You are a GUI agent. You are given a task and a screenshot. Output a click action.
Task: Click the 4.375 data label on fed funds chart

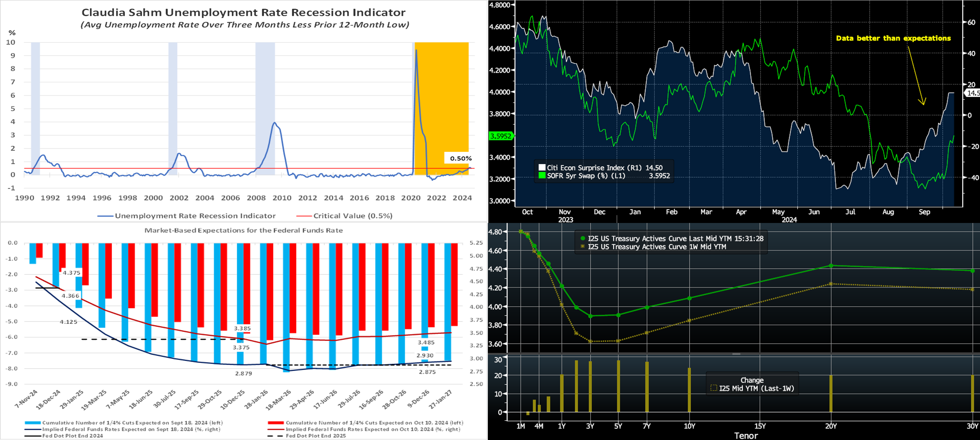coord(72,272)
